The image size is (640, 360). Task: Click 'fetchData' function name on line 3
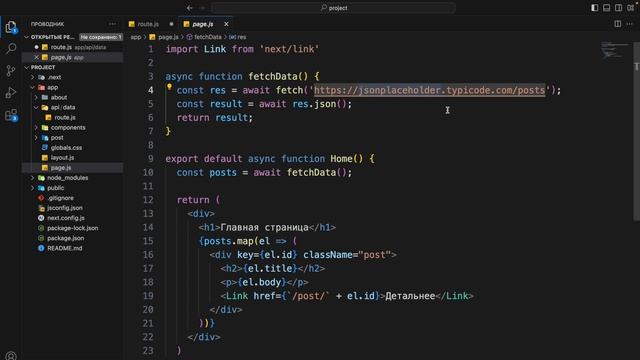(273, 76)
